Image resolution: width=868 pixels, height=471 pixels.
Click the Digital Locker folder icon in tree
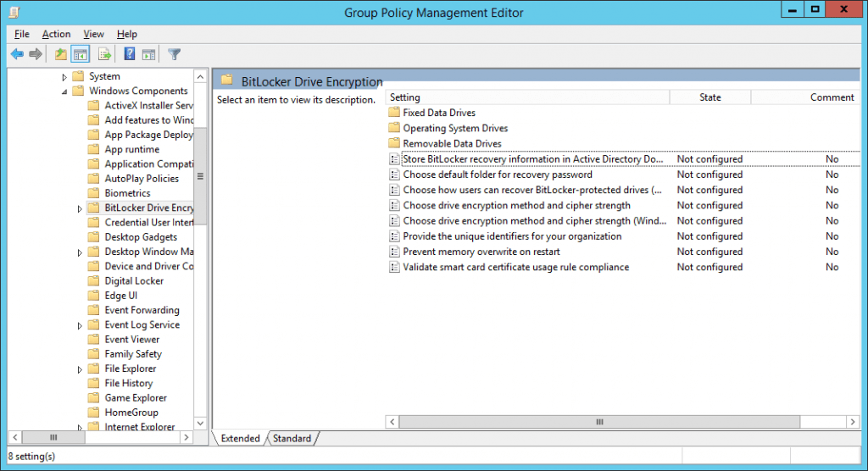tap(93, 280)
